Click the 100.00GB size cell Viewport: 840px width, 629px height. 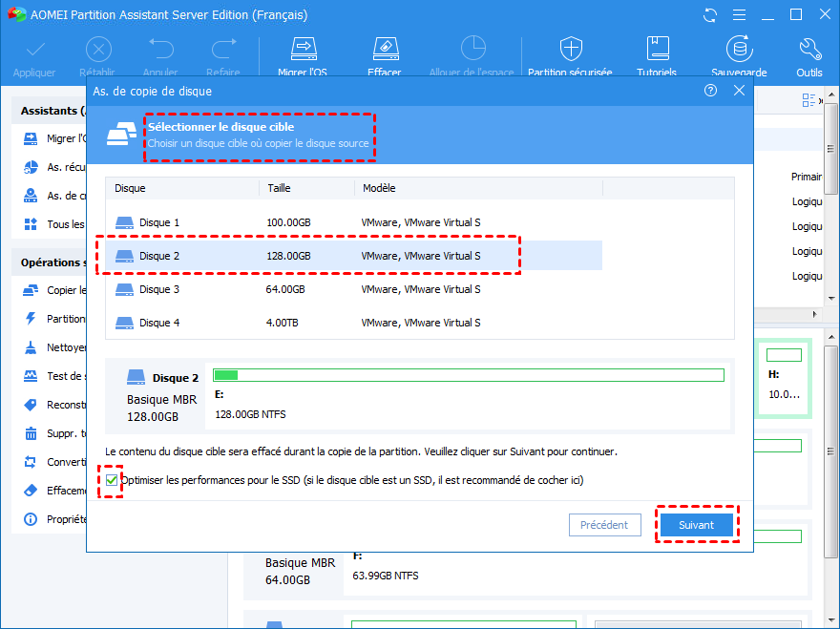tap(288, 222)
